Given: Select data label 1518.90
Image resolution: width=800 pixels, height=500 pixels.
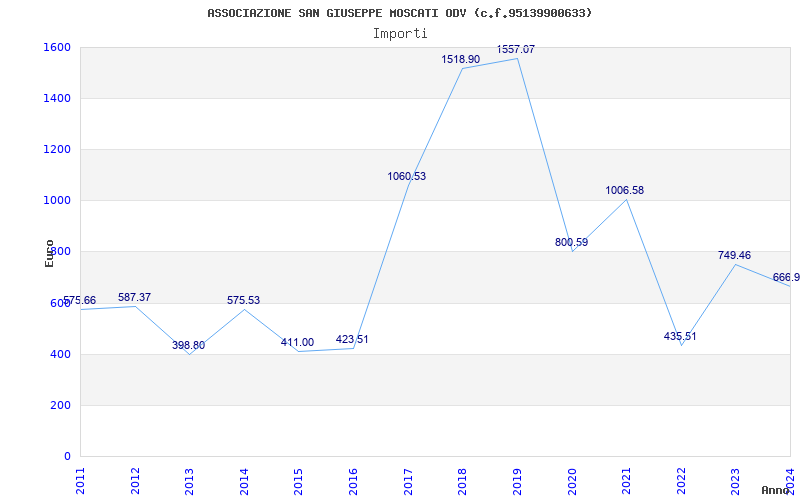Looking at the screenshot, I should [461, 59].
